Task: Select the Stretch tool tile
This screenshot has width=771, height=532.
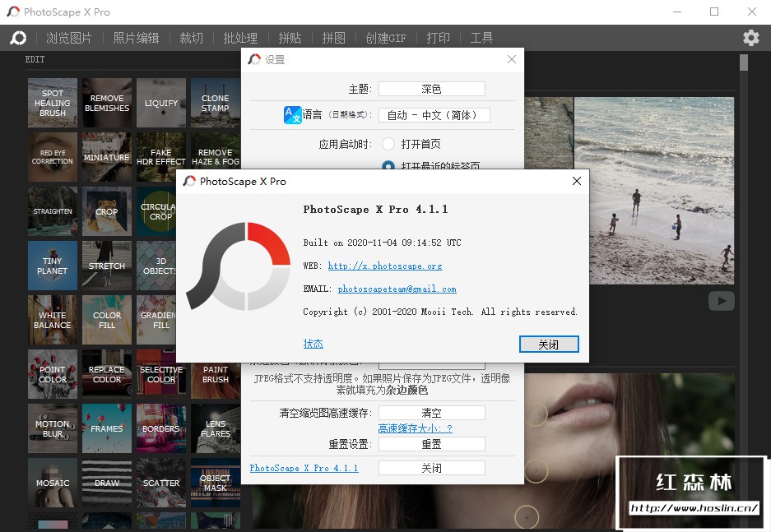Action: (107, 266)
